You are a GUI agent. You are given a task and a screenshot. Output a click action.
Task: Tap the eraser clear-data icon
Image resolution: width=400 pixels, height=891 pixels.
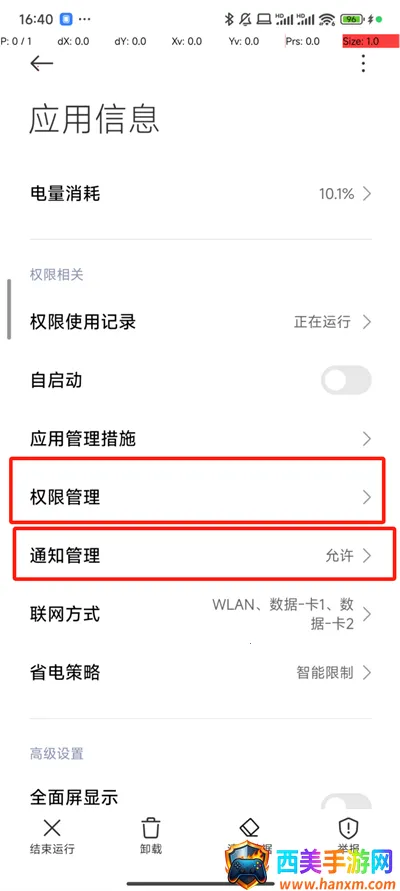[x=249, y=826]
